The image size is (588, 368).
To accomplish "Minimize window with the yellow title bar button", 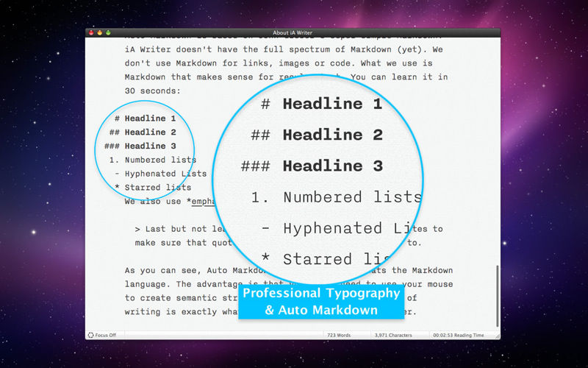I will click(x=100, y=32).
